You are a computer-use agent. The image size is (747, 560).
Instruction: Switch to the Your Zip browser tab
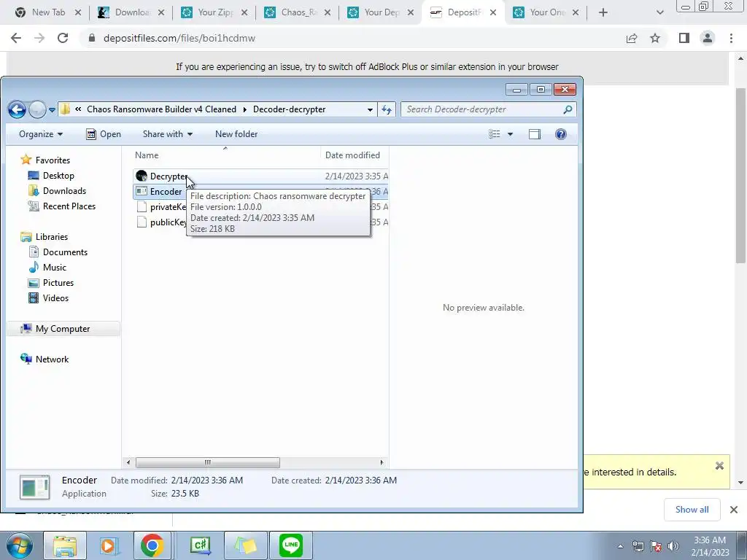click(215, 12)
